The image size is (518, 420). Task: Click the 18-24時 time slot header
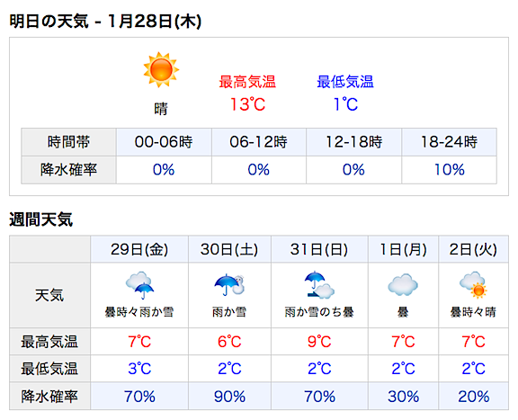tap(449, 142)
